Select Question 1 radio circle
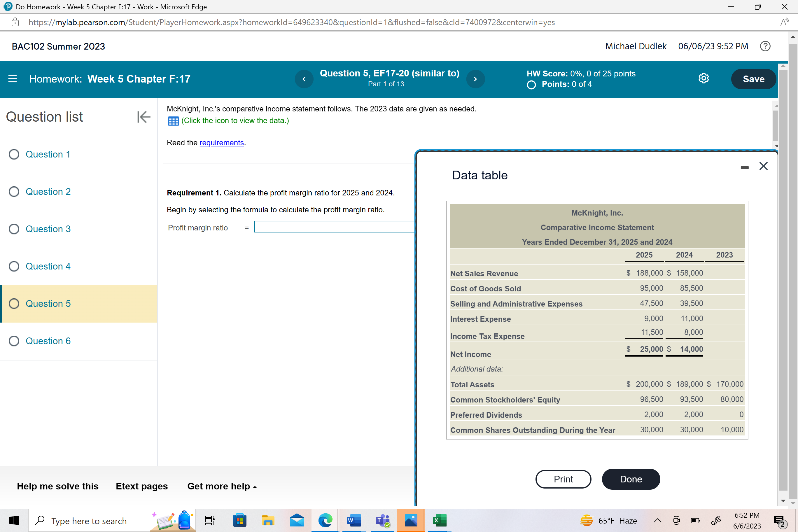Screen dimensions: 798x532 click(14, 154)
